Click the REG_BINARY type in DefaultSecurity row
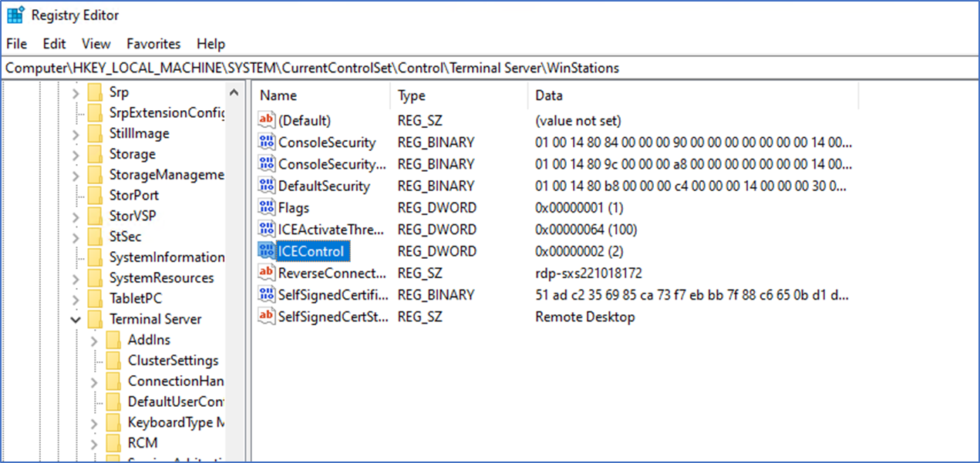Image resolution: width=980 pixels, height=463 pixels. (x=436, y=186)
